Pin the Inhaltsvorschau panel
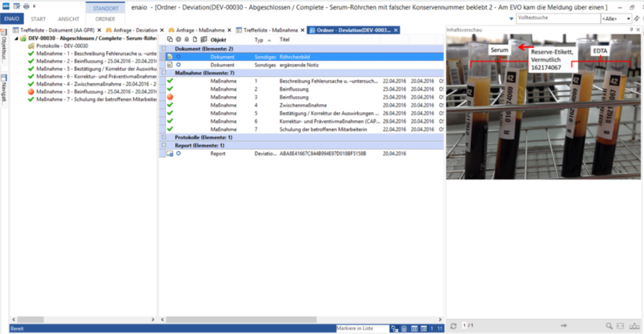The height and width of the screenshot is (334, 644). point(631,30)
